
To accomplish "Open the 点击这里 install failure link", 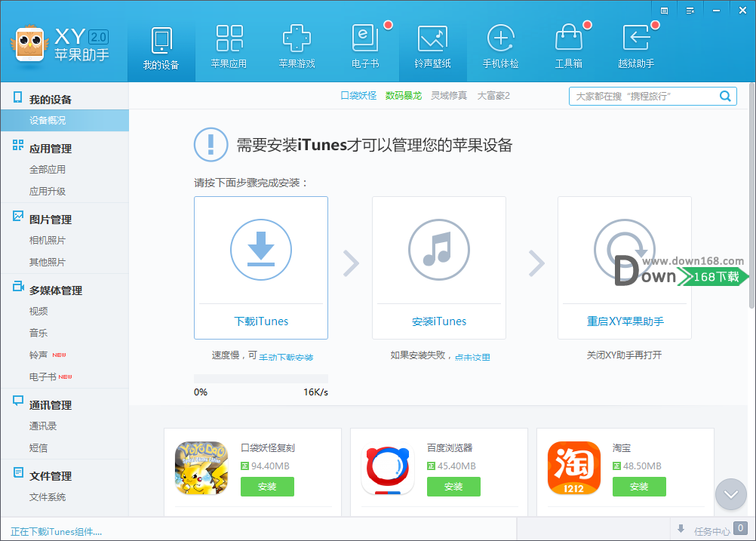I will point(472,357).
